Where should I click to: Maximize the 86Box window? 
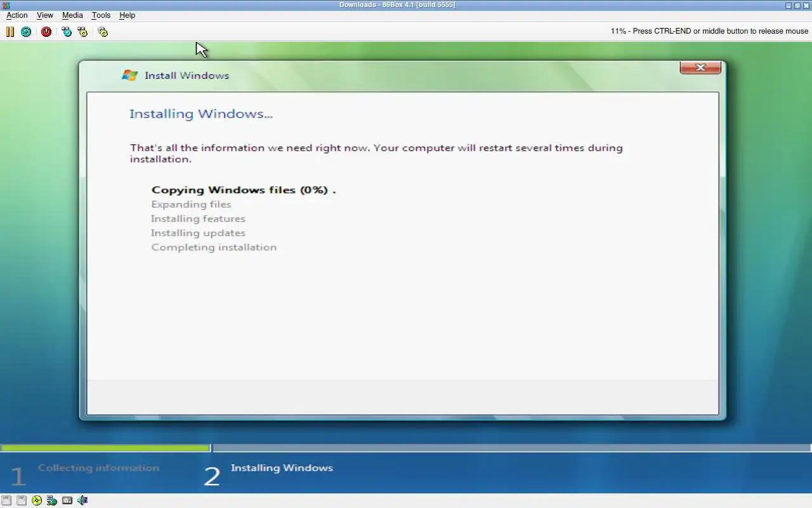point(797,5)
